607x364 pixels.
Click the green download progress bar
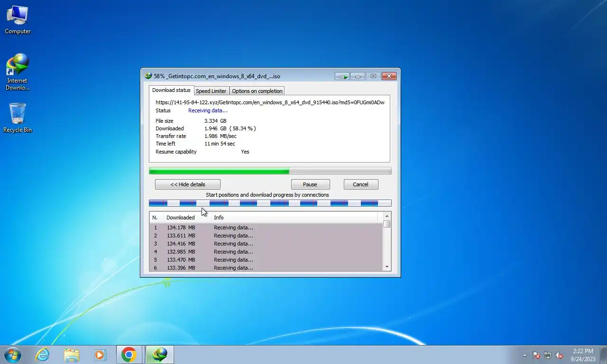click(270, 171)
